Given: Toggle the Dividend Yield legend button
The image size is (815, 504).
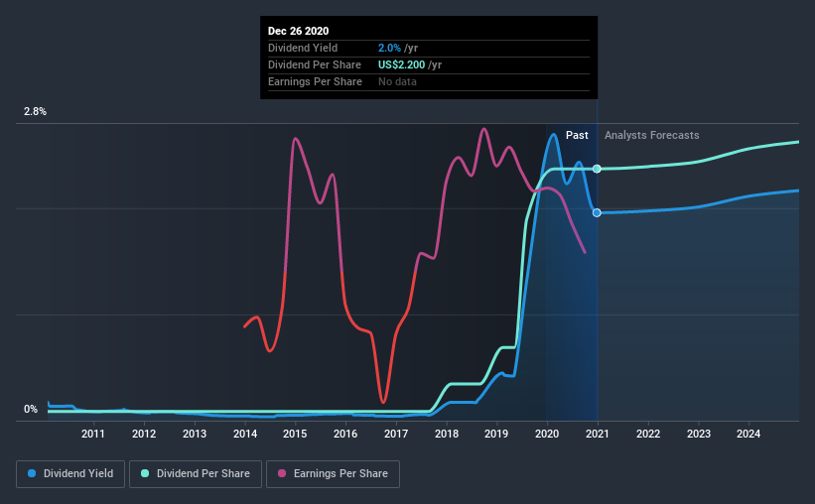Looking at the screenshot, I should (x=70, y=474).
